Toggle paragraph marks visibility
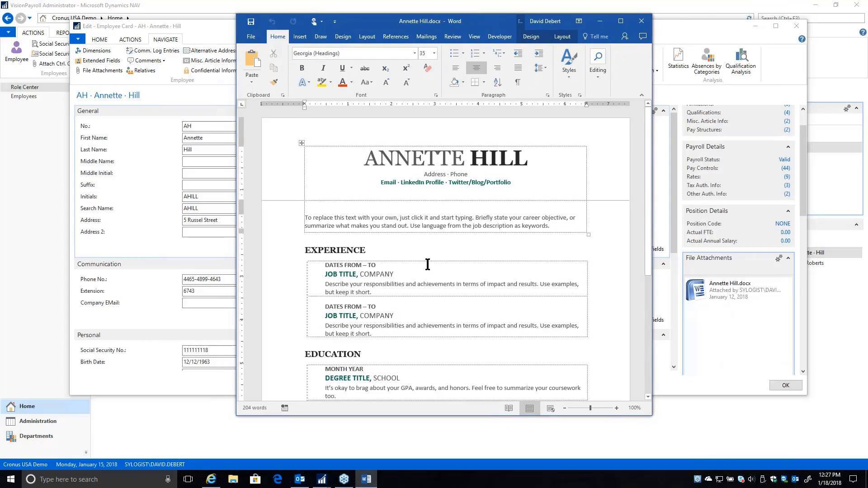 click(x=518, y=82)
